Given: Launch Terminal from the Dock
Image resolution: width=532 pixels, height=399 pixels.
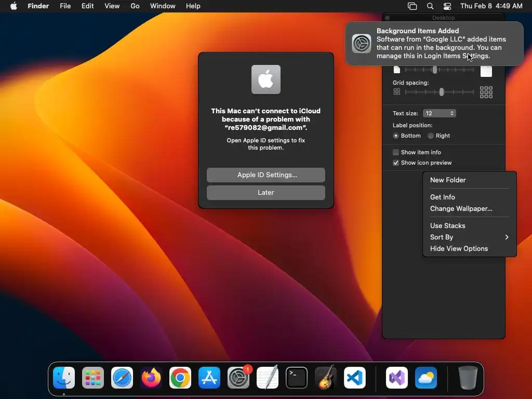Looking at the screenshot, I should (297, 378).
